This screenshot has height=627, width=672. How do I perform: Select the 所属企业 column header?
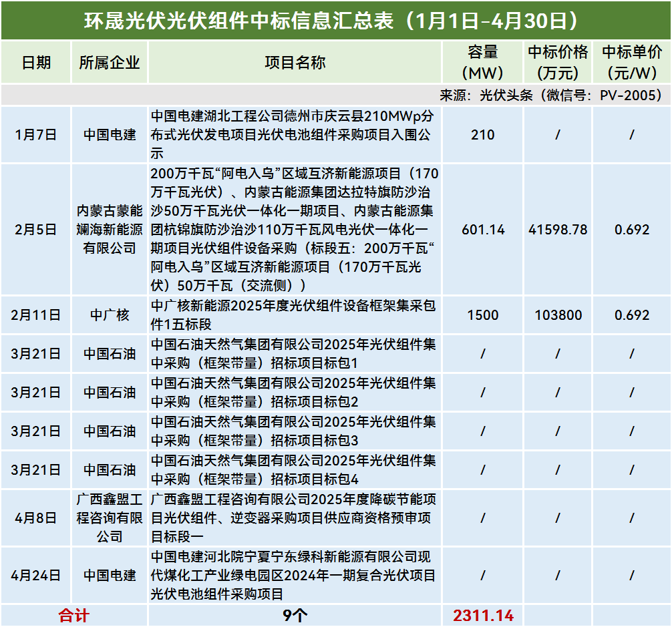coord(110,63)
